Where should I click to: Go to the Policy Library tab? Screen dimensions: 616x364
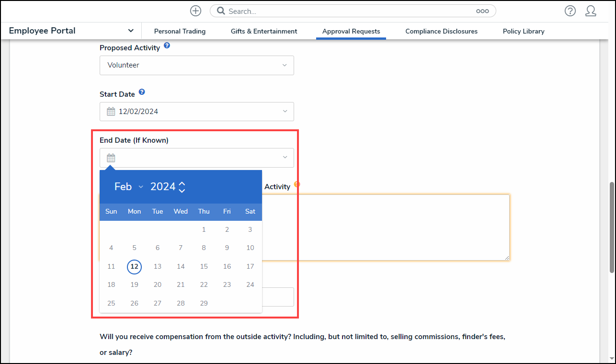coord(523,31)
